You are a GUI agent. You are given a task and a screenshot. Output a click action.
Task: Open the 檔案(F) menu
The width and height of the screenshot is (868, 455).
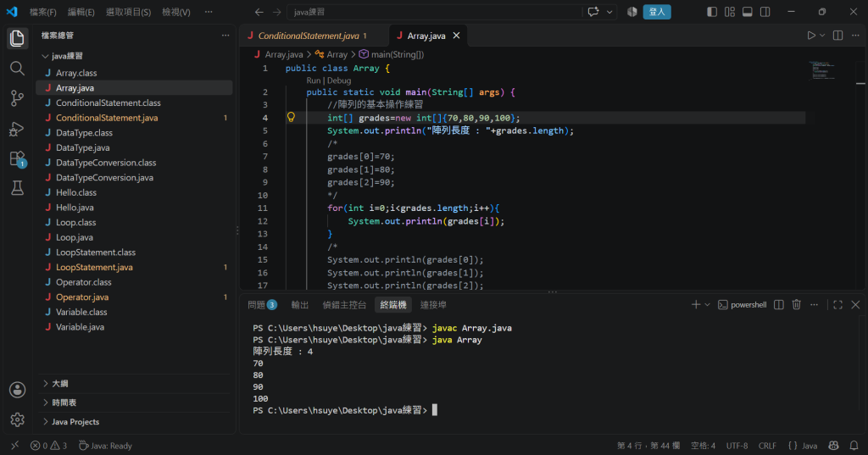[x=42, y=12]
